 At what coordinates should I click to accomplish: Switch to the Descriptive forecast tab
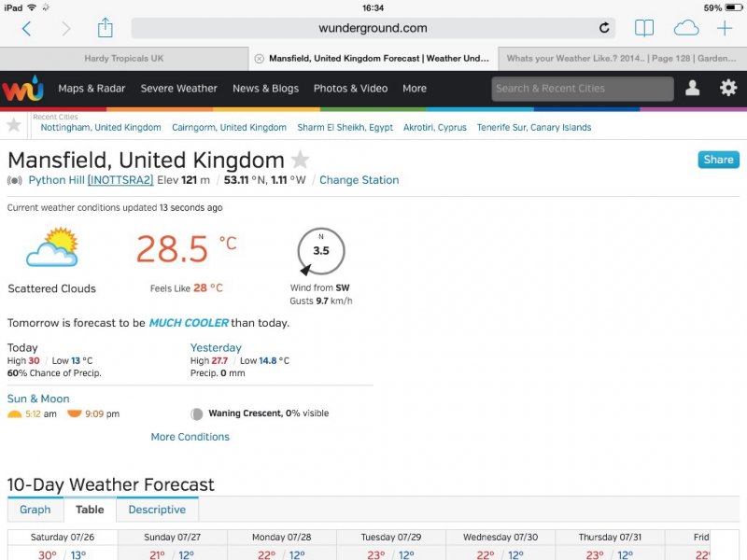pos(157,510)
